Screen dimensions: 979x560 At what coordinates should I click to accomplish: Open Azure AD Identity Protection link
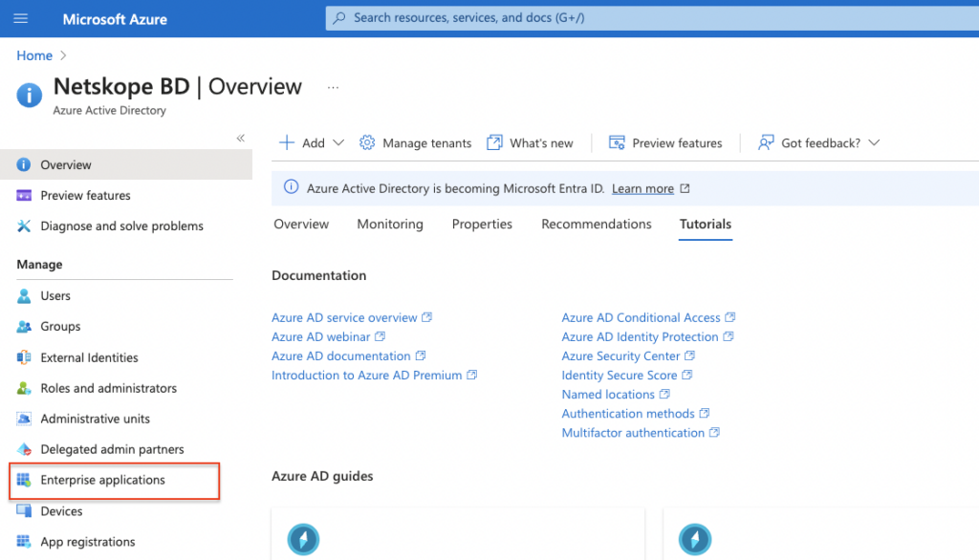(640, 337)
